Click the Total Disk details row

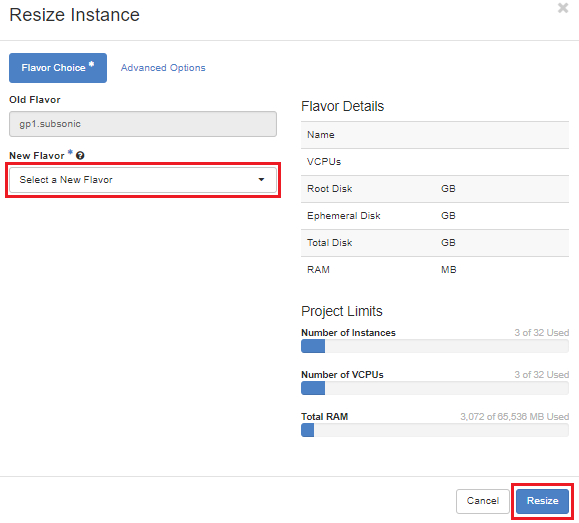435,243
